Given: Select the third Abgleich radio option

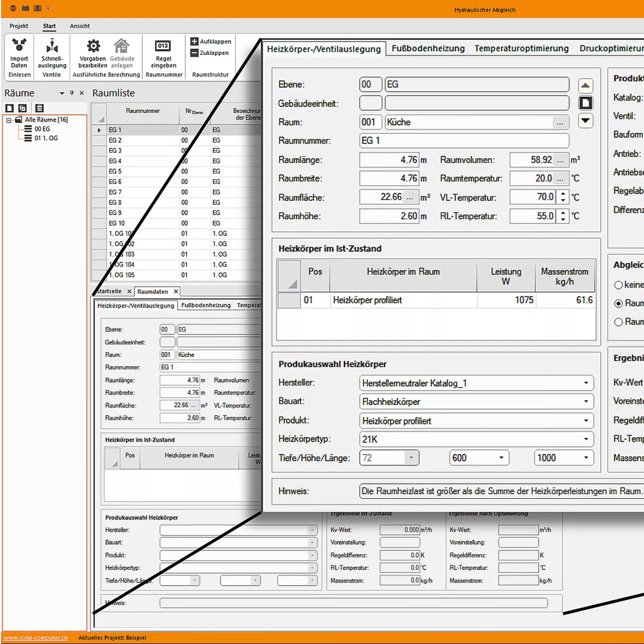Looking at the screenshot, I should 618,322.
